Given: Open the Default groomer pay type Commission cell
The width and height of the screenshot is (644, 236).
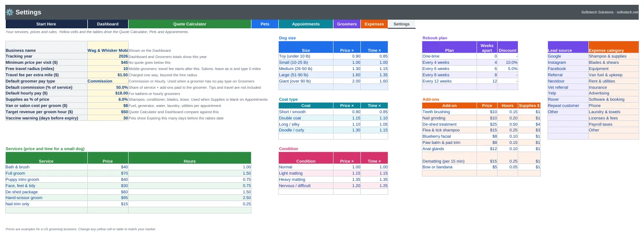Looking at the screenshot, I should click(x=108, y=81).
